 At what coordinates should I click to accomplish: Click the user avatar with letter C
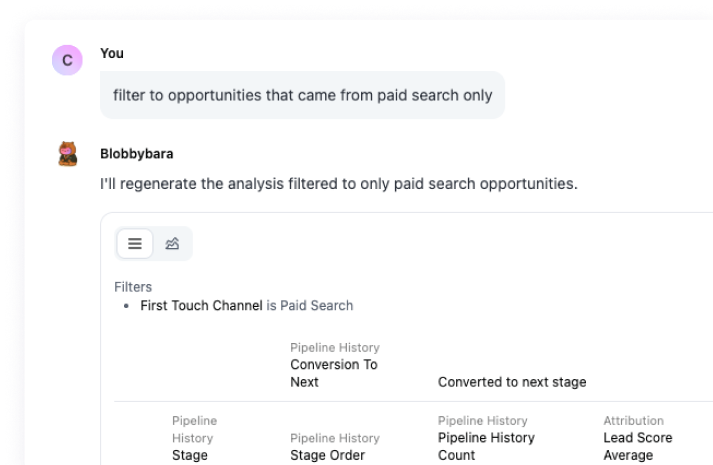tap(67, 60)
